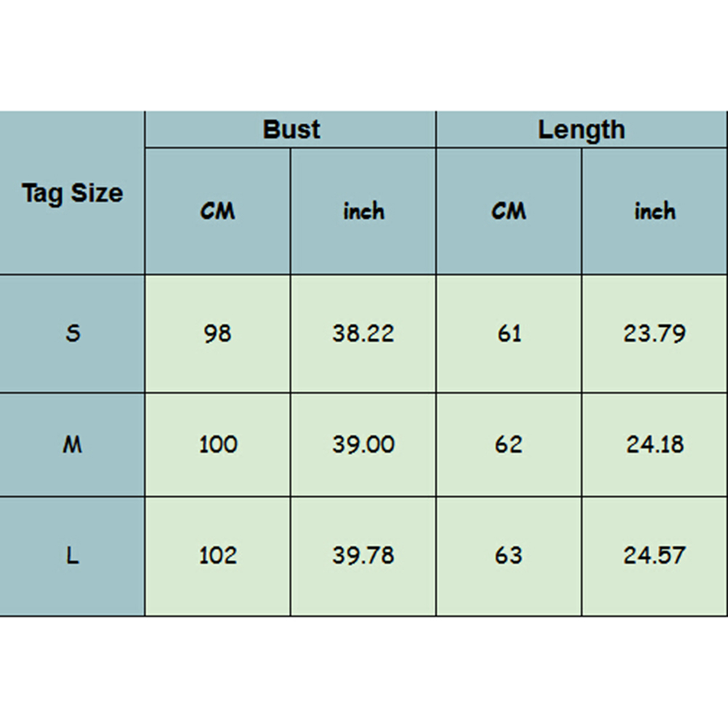Click the 39.00 bust inch cell
This screenshot has width=728, height=728.
(x=363, y=444)
